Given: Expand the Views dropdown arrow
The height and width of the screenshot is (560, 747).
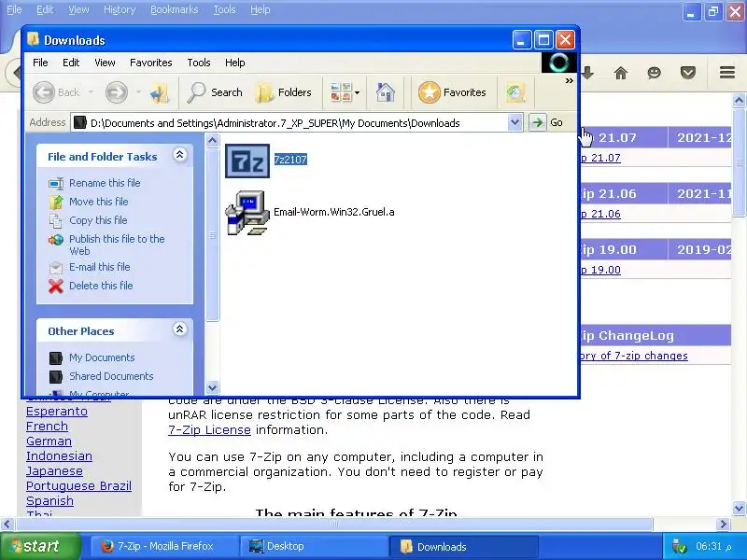Looking at the screenshot, I should (x=358, y=92).
